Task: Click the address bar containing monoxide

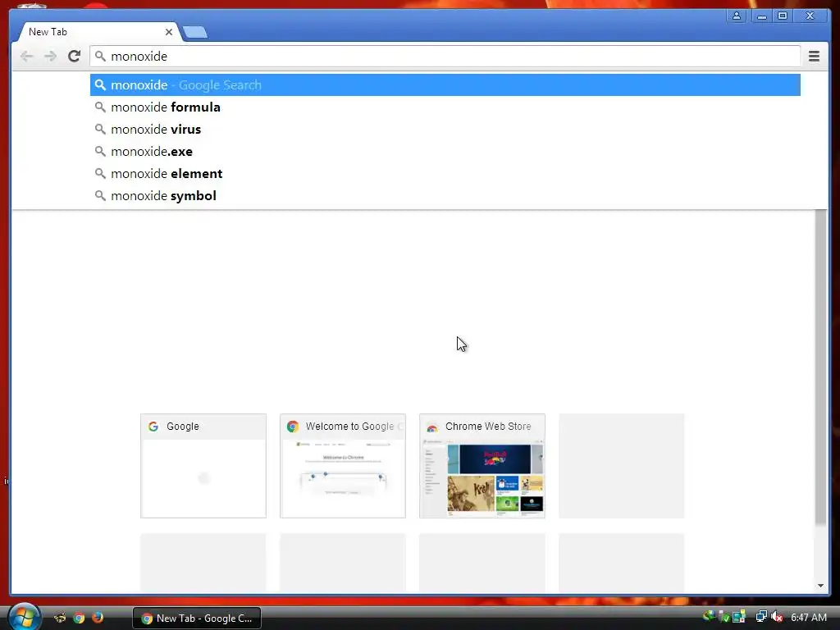Action: 445,57
